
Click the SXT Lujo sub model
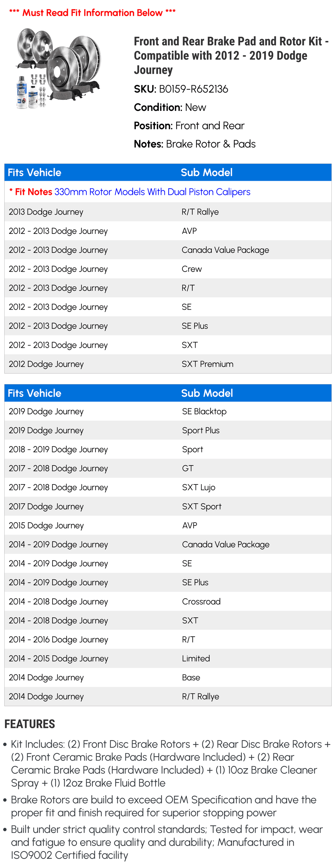[199, 487]
